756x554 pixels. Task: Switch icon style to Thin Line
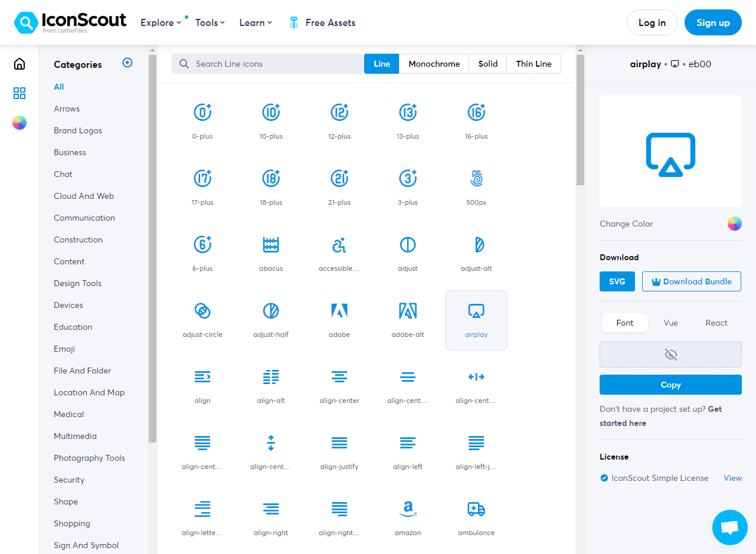pos(534,64)
